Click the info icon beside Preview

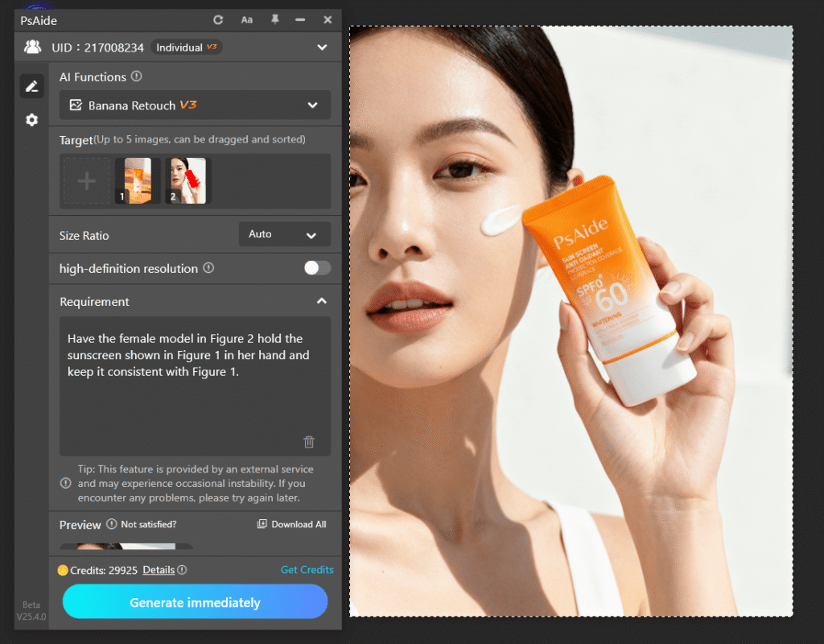111,524
